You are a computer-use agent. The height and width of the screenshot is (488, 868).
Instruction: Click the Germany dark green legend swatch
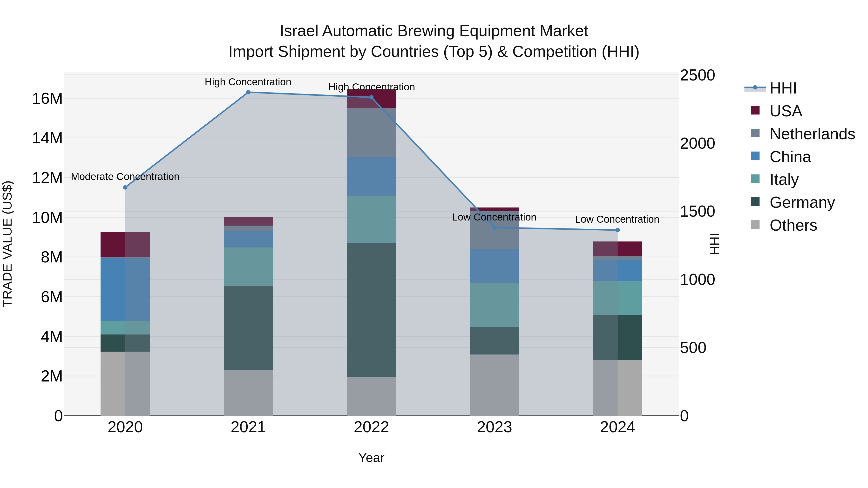point(755,201)
